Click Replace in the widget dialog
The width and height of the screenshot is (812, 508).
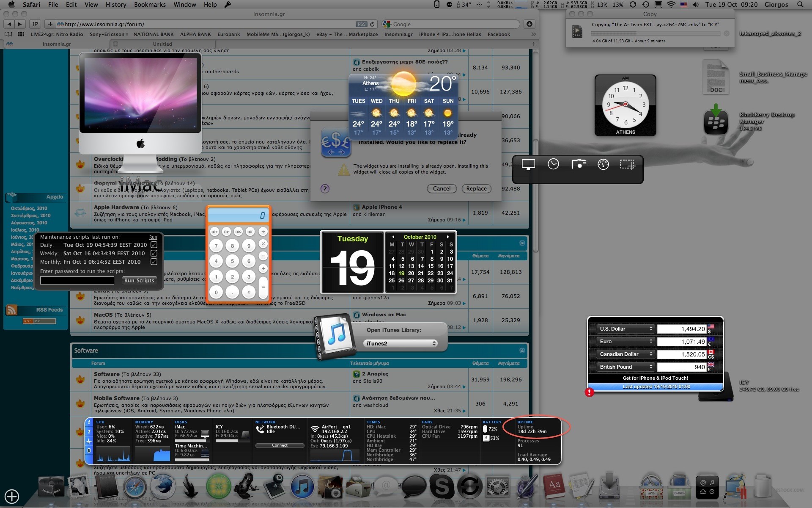pos(476,189)
